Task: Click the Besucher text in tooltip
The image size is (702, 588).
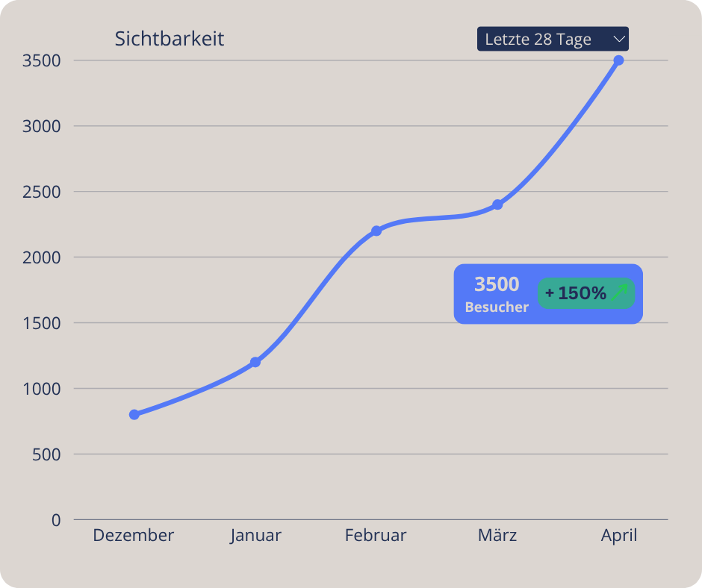Action: pyautogui.click(x=497, y=307)
